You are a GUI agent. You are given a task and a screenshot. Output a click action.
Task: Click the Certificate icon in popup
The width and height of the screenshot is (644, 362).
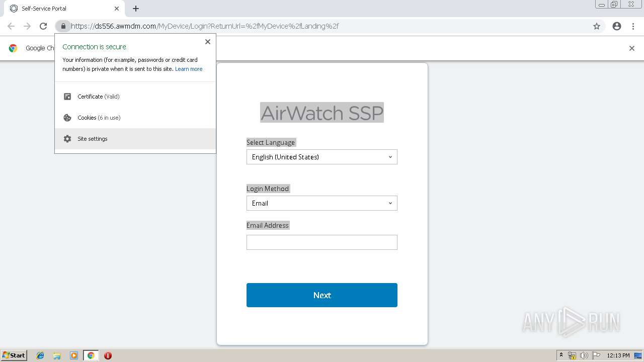click(67, 97)
